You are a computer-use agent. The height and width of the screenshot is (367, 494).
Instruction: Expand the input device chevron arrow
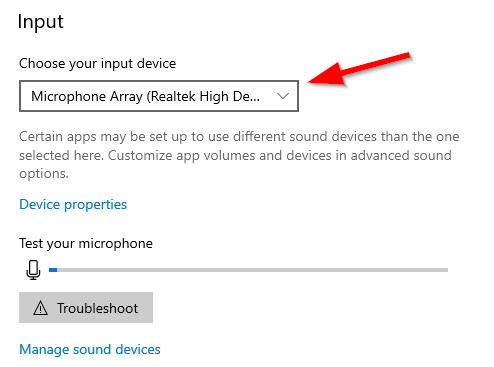click(x=283, y=96)
